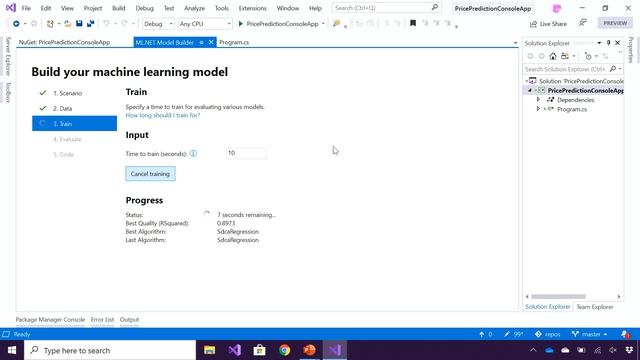Click the Solution Explorer back navigation icon
The height and width of the screenshot is (360, 640).
(530, 56)
